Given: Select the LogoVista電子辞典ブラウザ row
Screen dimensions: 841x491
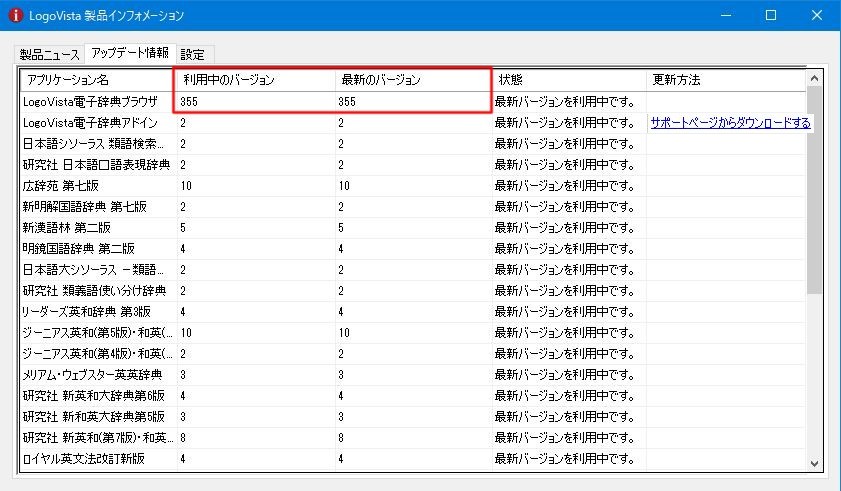Looking at the screenshot, I should tap(413, 101).
